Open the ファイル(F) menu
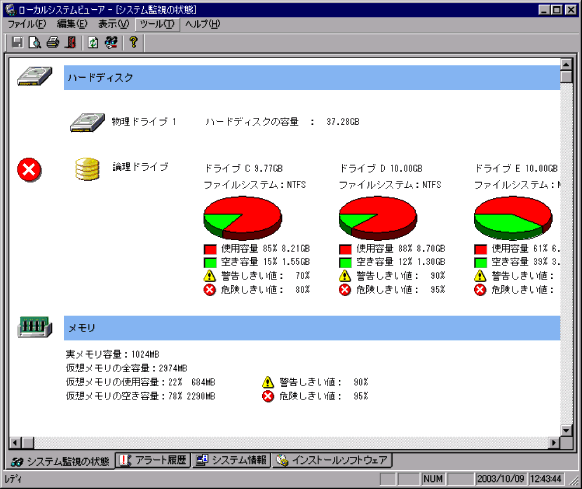Screen dimensions: 582x489 pos(27,24)
